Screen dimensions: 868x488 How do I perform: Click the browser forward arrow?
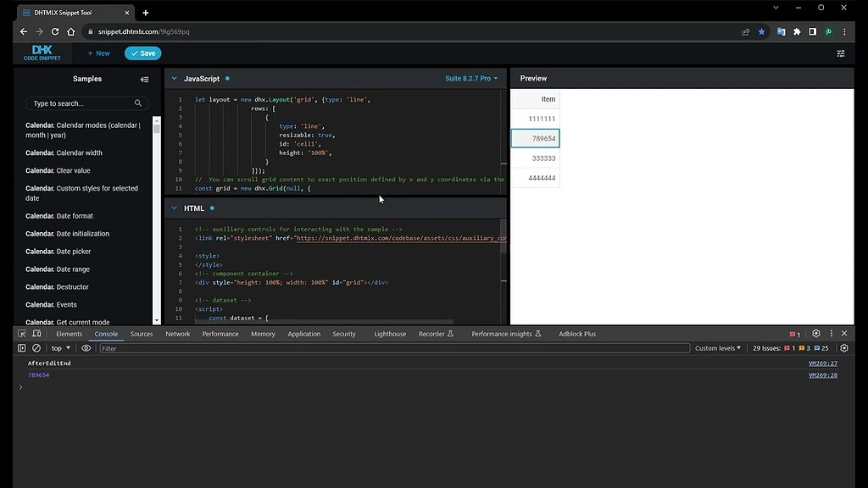(x=39, y=31)
